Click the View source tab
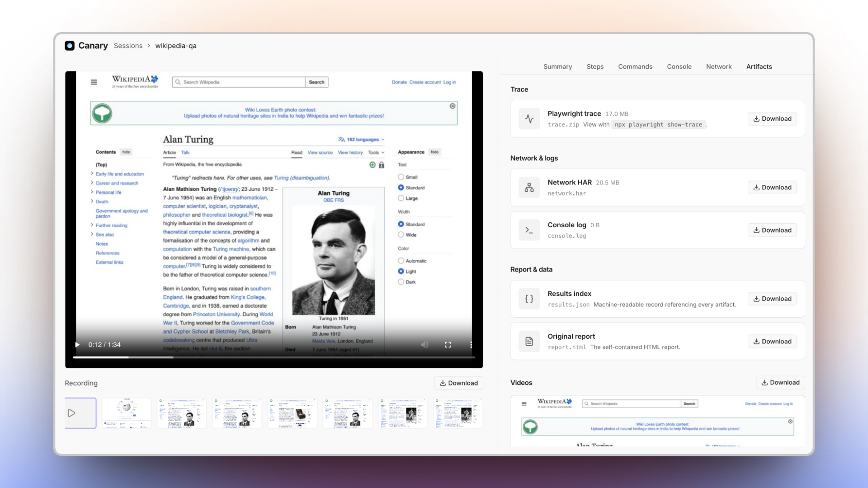This screenshot has width=868, height=488. coord(320,153)
